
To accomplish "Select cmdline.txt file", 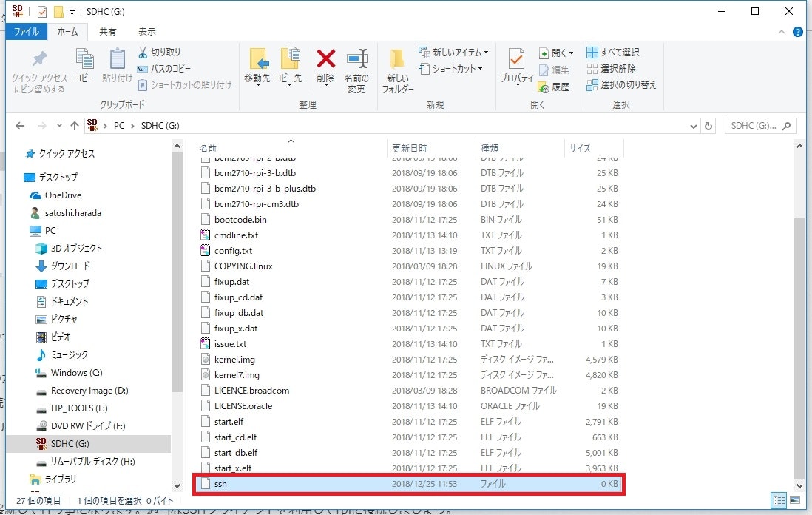I will point(236,235).
